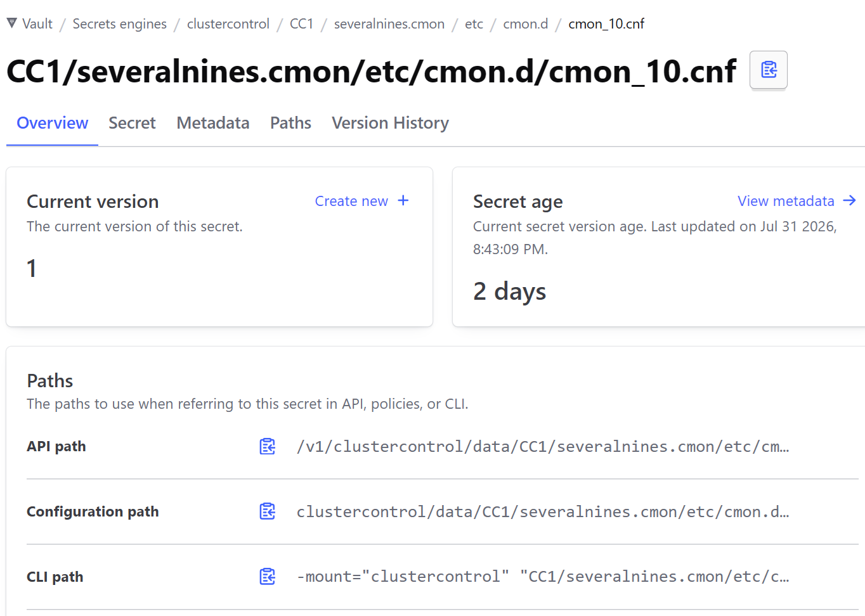Image resolution: width=865 pixels, height=616 pixels.
Task: Copy the CLI path value
Action: coord(268,577)
